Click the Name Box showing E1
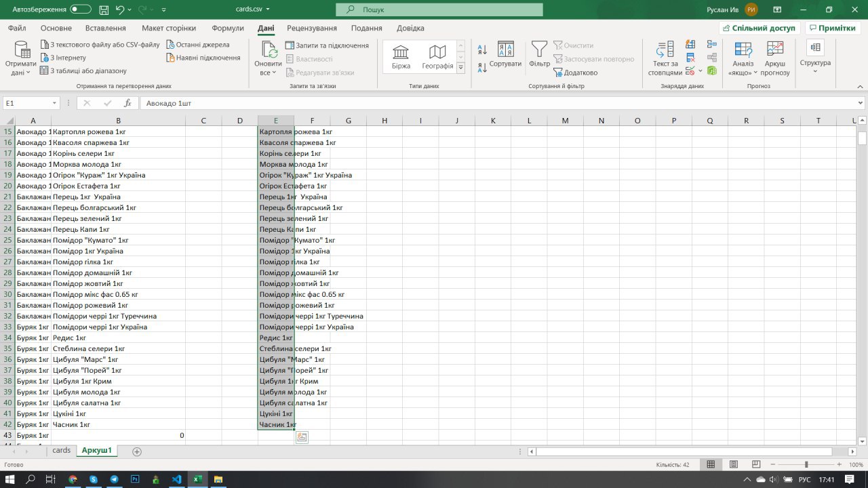Screen dimensions: 868x488 click(x=26, y=103)
